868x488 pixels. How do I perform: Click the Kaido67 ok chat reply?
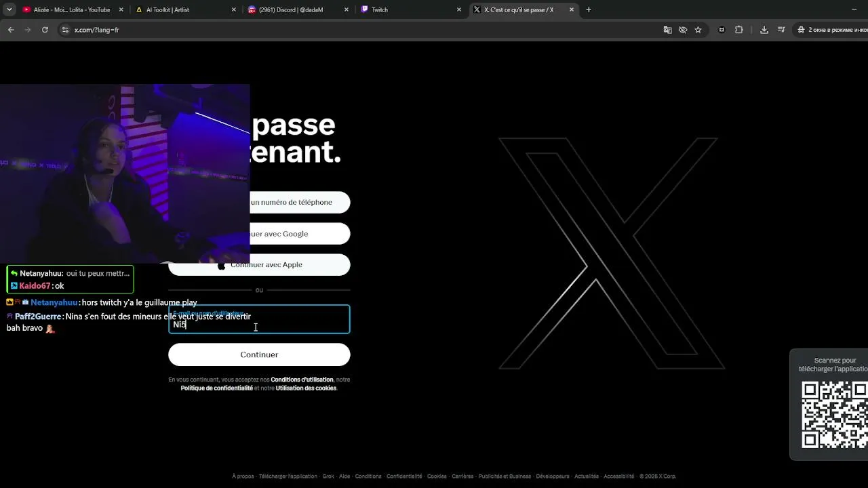(37, 286)
